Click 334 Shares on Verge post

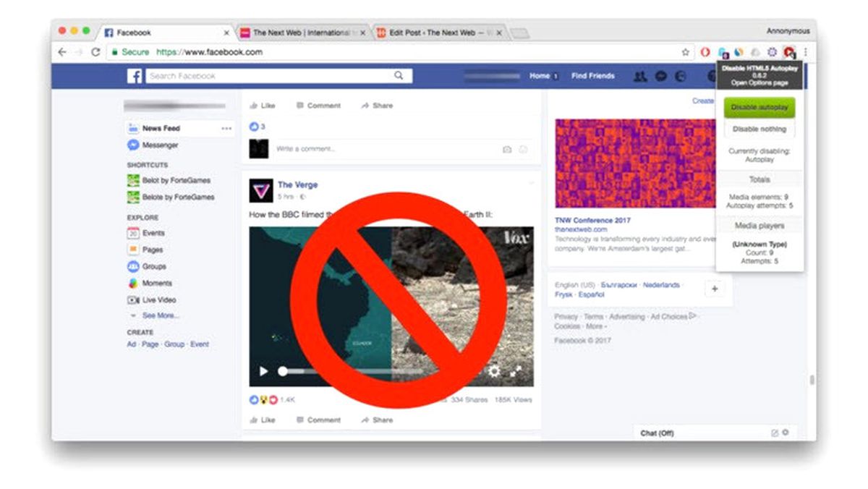click(x=469, y=399)
